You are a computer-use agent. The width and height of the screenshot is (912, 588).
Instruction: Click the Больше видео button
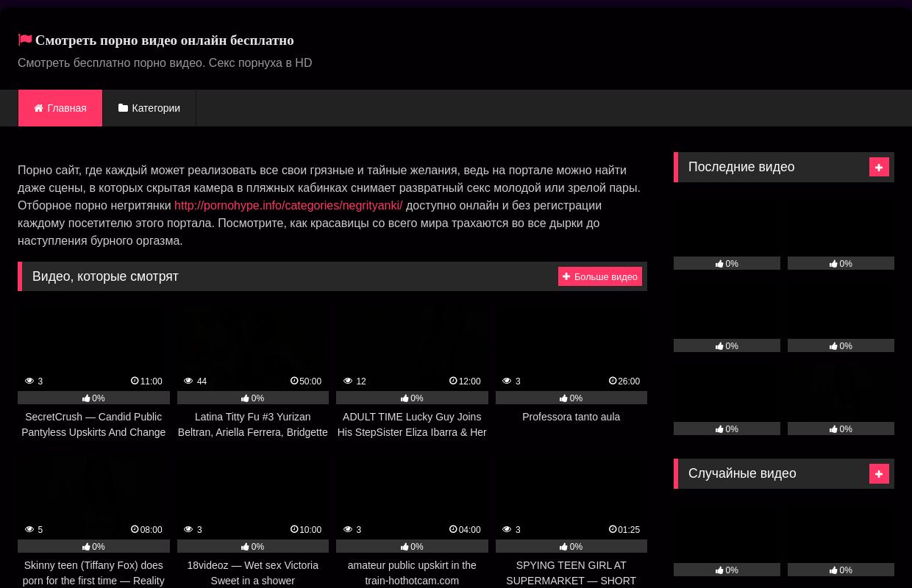tap(600, 276)
